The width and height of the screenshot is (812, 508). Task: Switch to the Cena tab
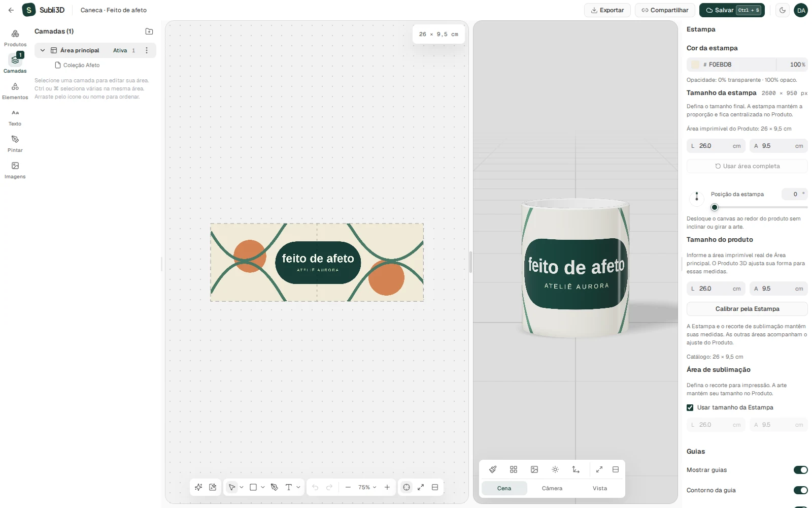504,488
